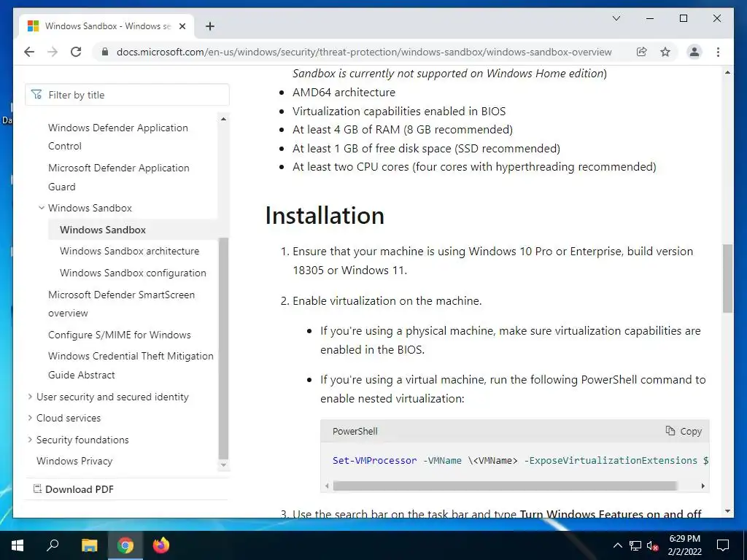747x560 pixels.
Task: Click the Set-VMProcessor command text
Action: pos(374,461)
